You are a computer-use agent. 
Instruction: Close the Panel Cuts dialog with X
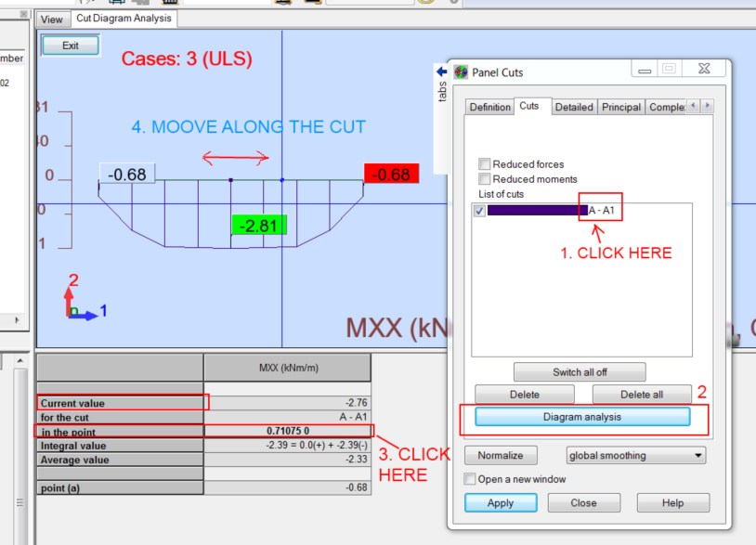point(704,69)
